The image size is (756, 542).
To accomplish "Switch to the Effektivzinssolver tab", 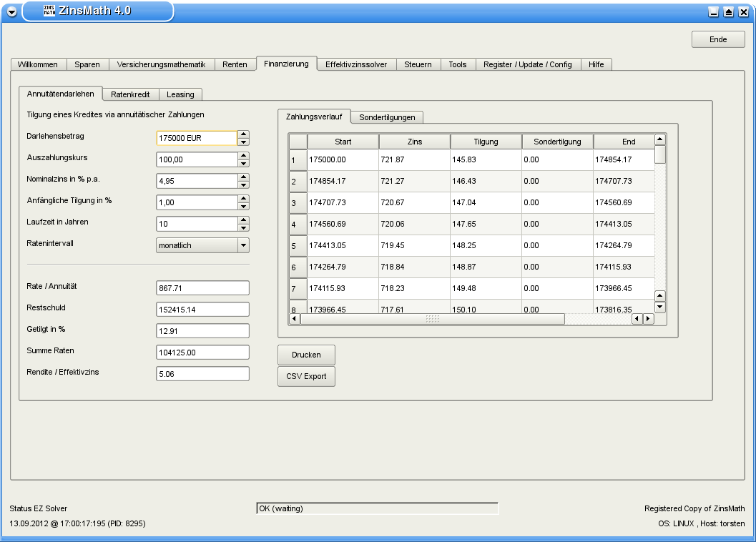I will pyautogui.click(x=355, y=64).
